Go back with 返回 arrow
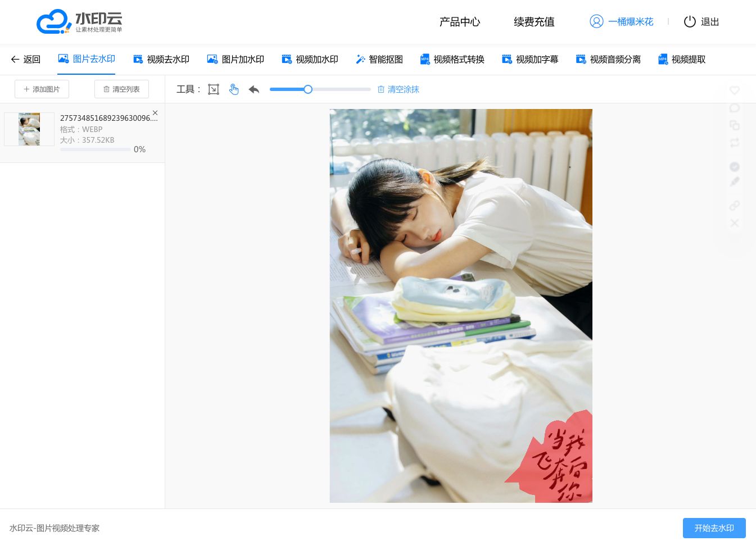Viewport: 756px width, 541px height. tap(26, 59)
